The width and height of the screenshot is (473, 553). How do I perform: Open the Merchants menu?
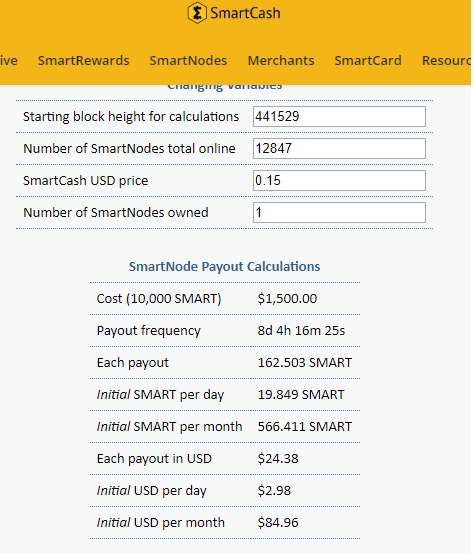(281, 61)
